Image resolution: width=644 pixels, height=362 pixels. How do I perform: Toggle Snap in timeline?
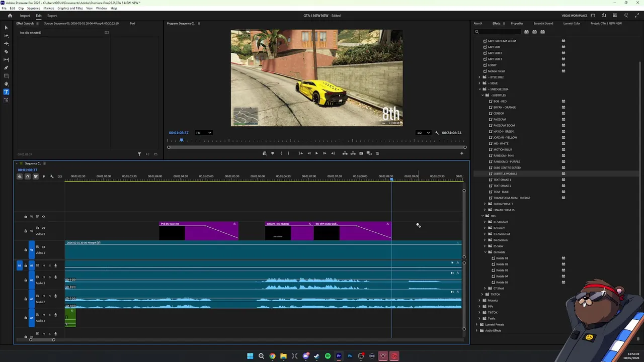[x=28, y=176]
